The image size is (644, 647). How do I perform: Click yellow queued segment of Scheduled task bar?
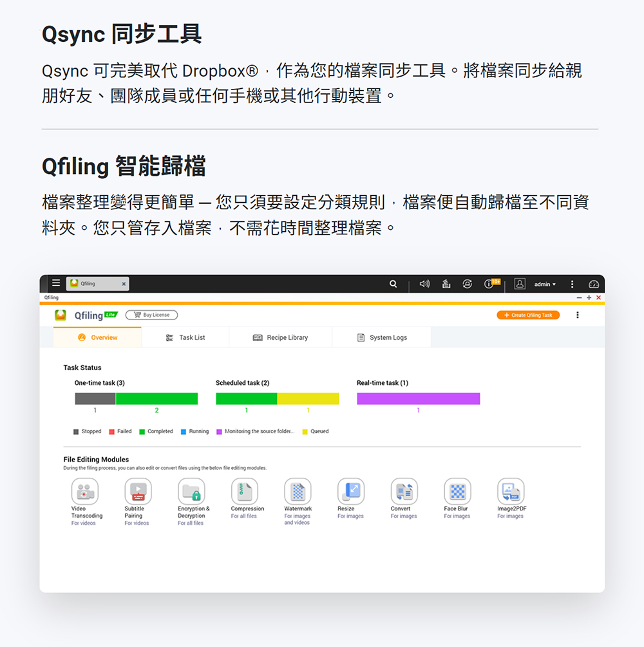(x=308, y=399)
